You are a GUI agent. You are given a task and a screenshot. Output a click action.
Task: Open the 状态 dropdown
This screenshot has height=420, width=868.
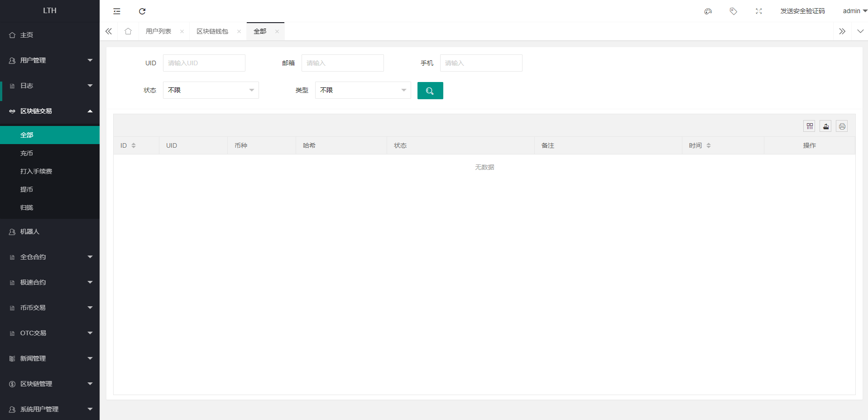211,90
